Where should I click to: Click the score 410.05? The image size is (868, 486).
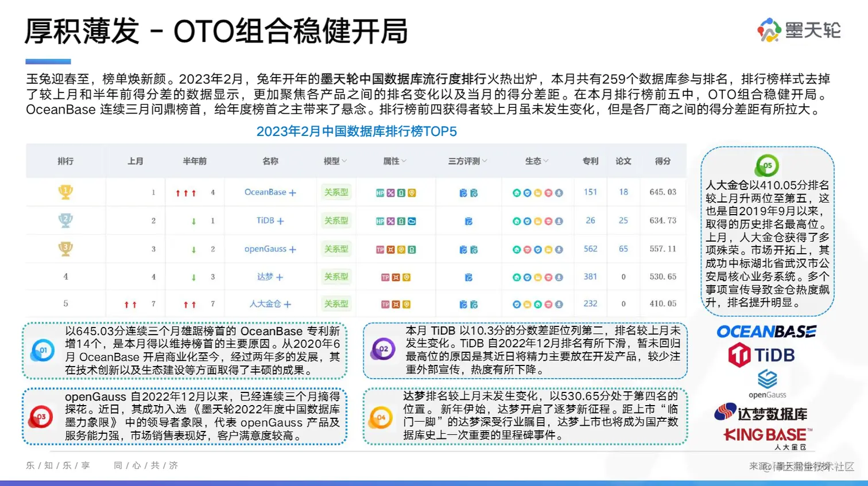[663, 304]
